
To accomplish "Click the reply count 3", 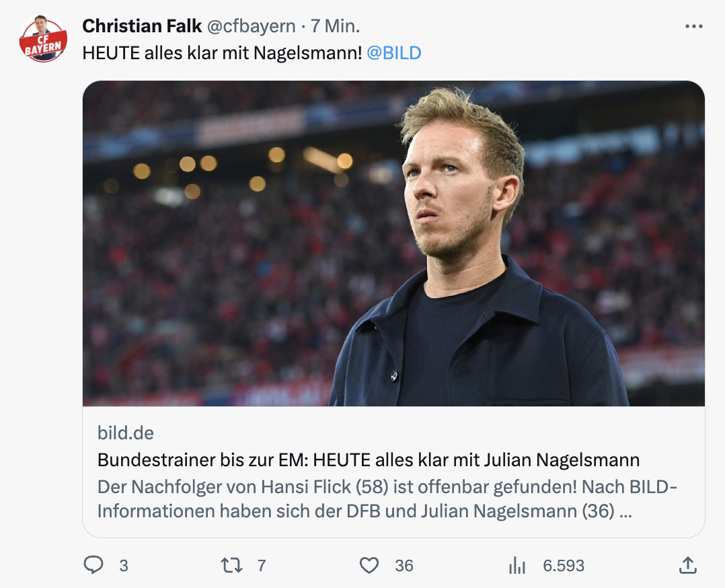I will (x=123, y=566).
